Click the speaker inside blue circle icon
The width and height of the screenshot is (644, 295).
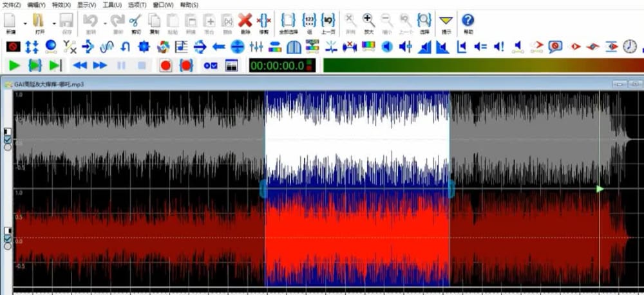387,46
